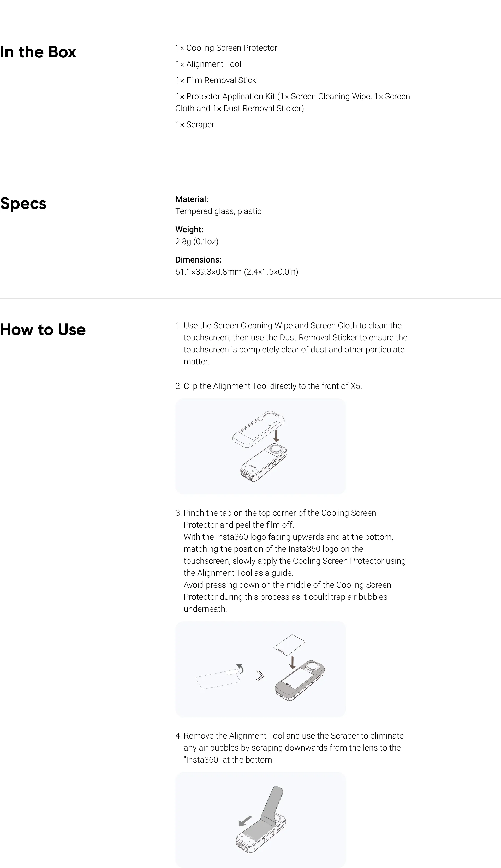Click the "Dimensions:" spec label
Viewport: 501px width, 868px height.
pyautogui.click(x=198, y=260)
